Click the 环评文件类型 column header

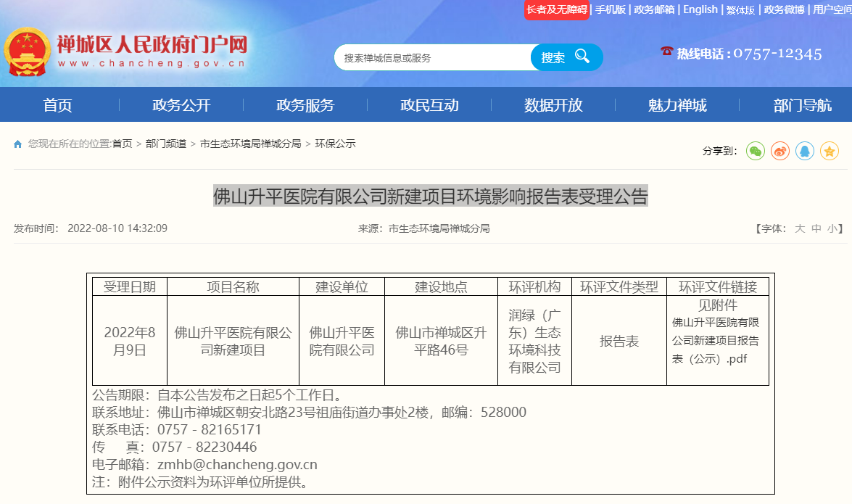coord(619,287)
